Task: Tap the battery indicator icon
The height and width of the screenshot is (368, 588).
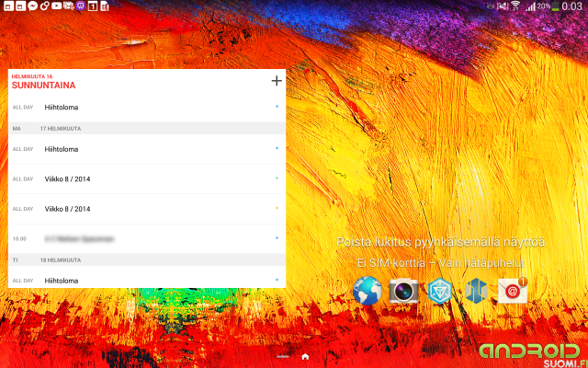Action: click(x=555, y=6)
